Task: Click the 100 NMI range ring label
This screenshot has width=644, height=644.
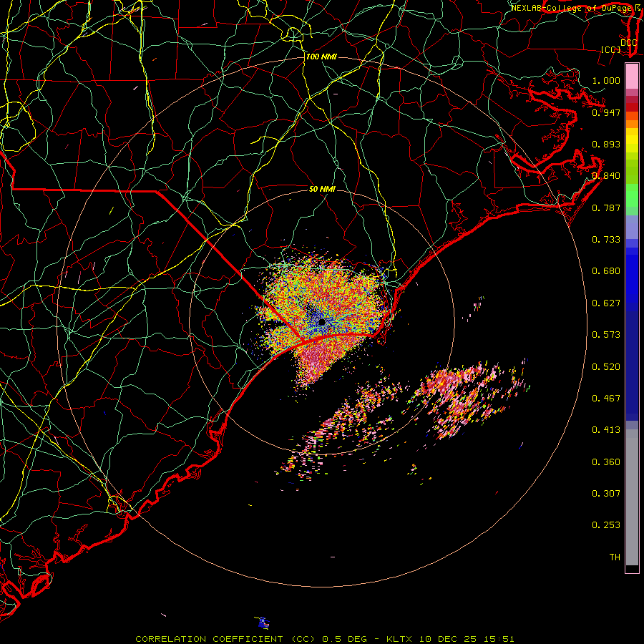Action: click(x=321, y=57)
